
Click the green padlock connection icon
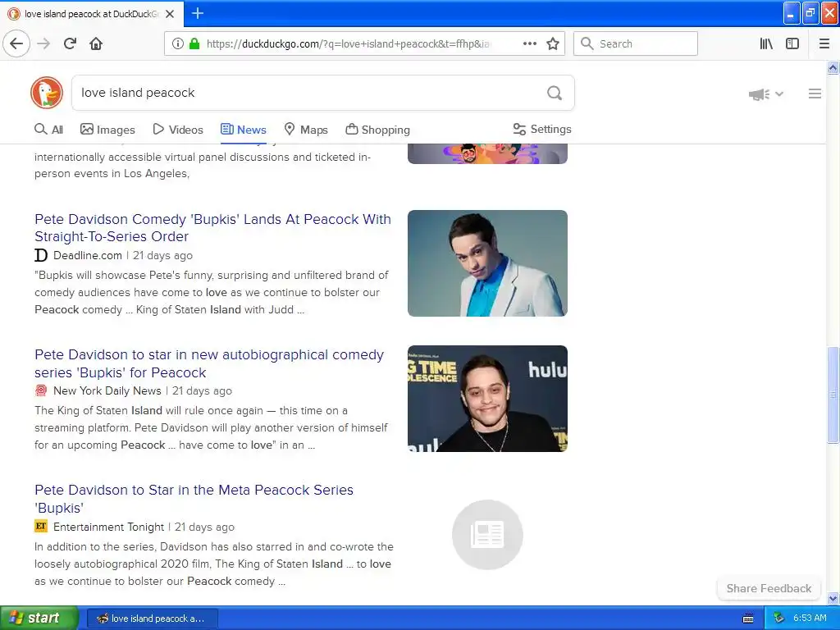(194, 43)
